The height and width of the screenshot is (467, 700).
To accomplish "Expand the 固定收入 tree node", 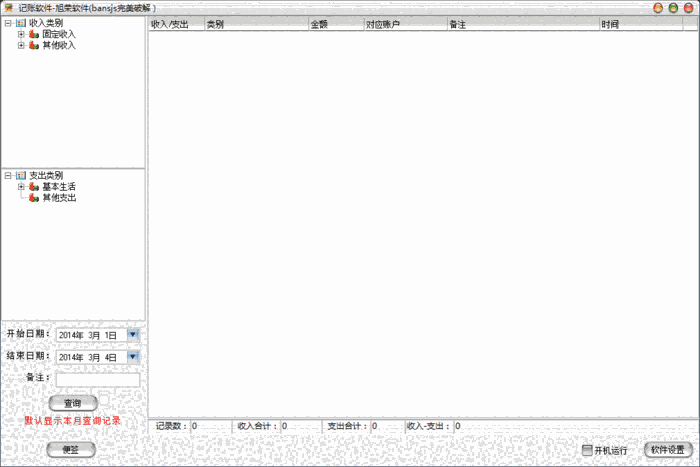I will [x=21, y=34].
